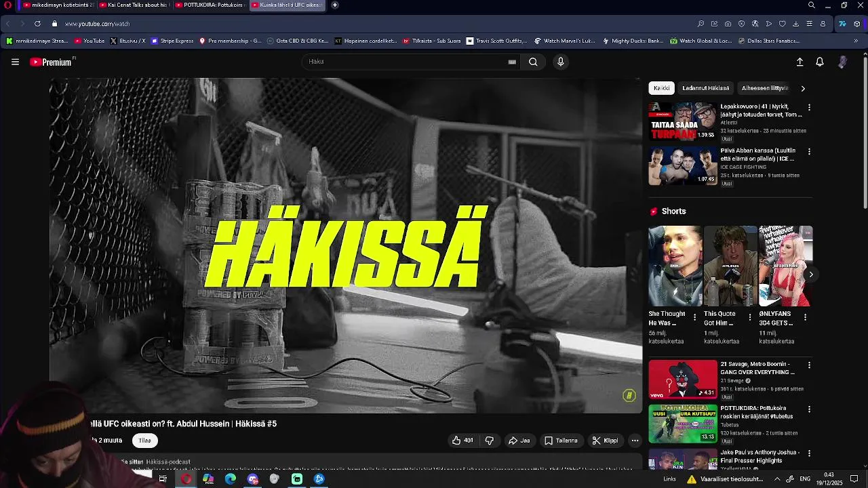Open ENG language switcher in taskbar
This screenshot has width=868, height=488.
point(805,479)
